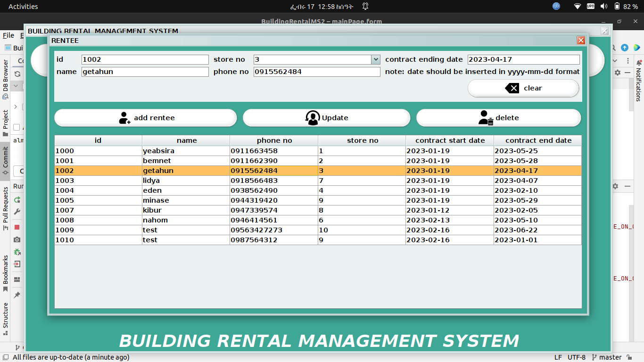The image size is (644, 362).
Task: Open the store no dropdown
Action: click(x=376, y=59)
